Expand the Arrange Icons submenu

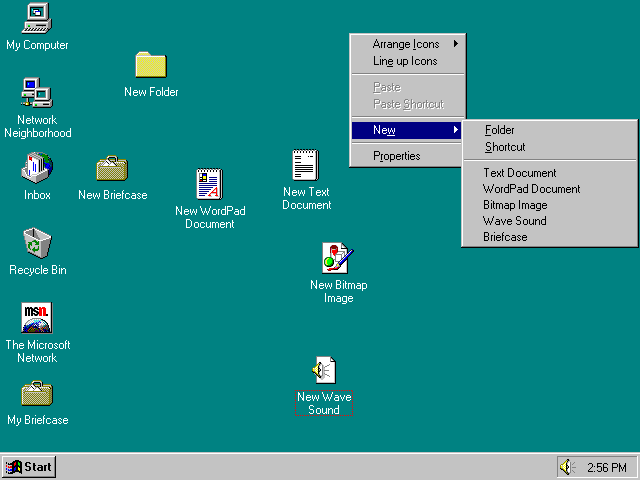408,44
